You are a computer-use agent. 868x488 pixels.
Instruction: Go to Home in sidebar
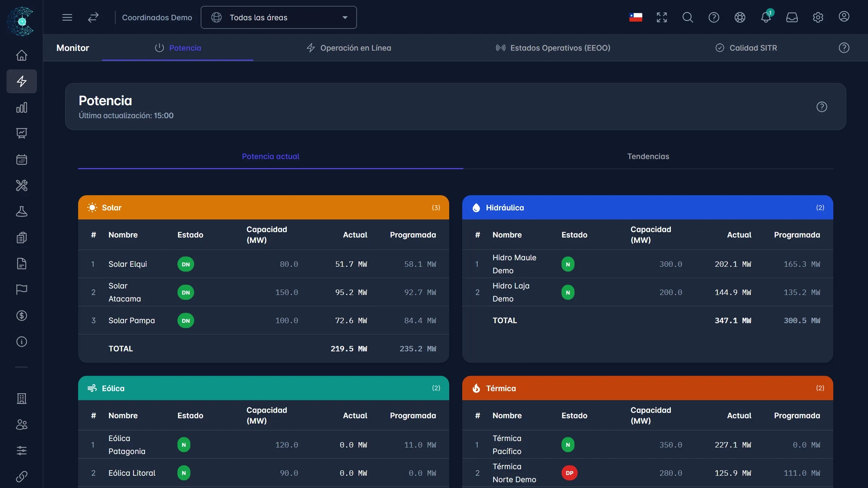click(x=22, y=55)
